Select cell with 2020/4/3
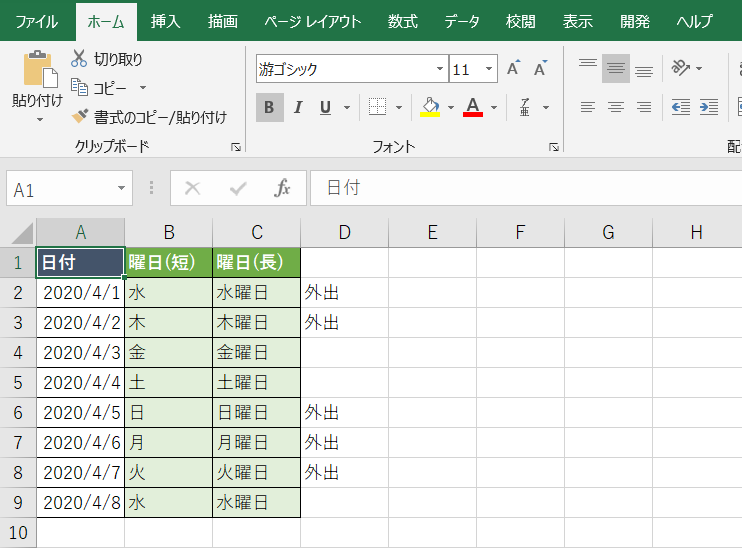 (80, 353)
